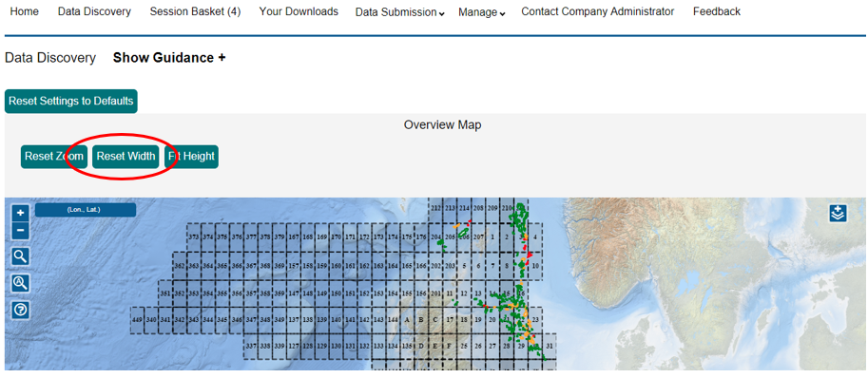This screenshot has height=378, width=868.
Task: Open Session Basket (4)
Action: click(x=195, y=11)
